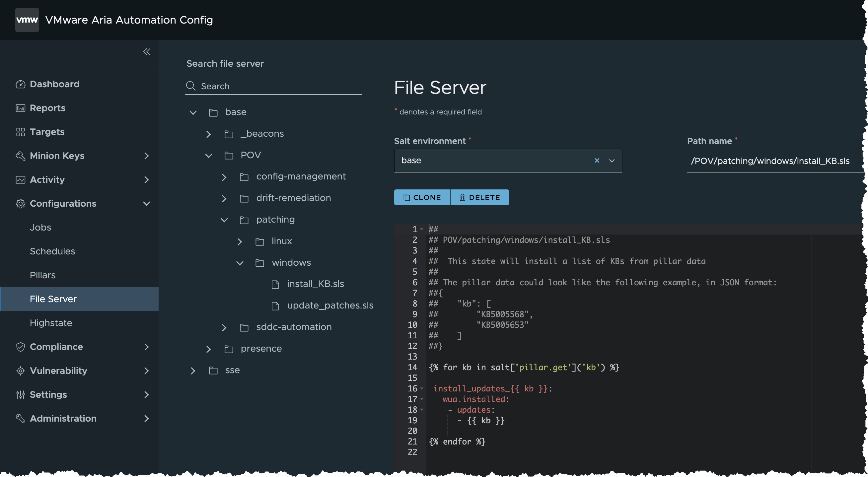
Task: Click the sddc-automation folder icon
Action: pyautogui.click(x=244, y=327)
